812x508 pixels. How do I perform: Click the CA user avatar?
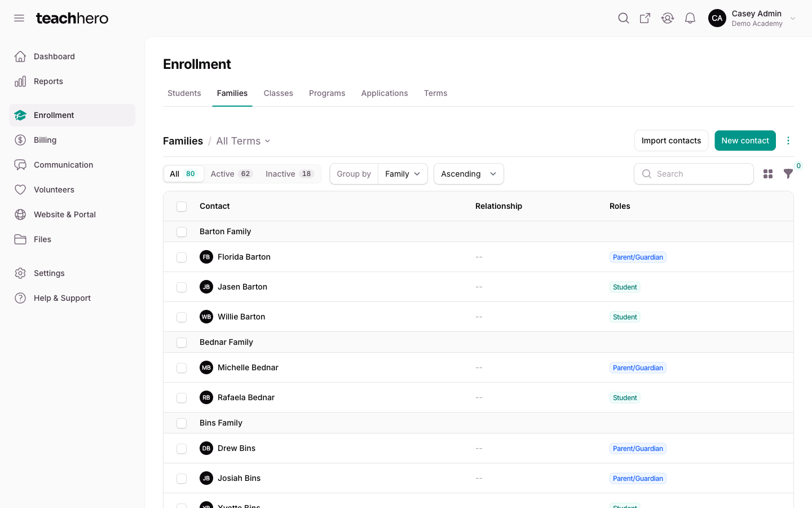717,18
